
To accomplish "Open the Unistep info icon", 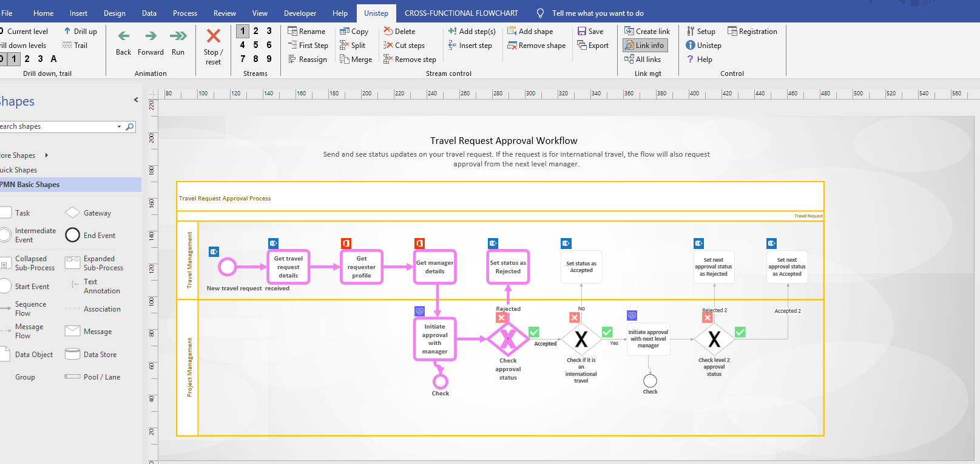I will (x=690, y=46).
